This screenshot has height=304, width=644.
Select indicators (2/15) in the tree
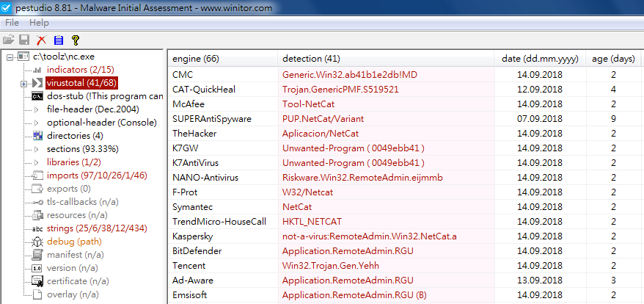[81, 70]
